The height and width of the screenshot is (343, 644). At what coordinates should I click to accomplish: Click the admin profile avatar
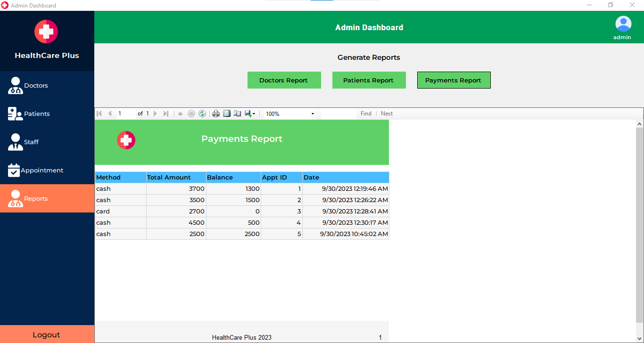click(623, 24)
